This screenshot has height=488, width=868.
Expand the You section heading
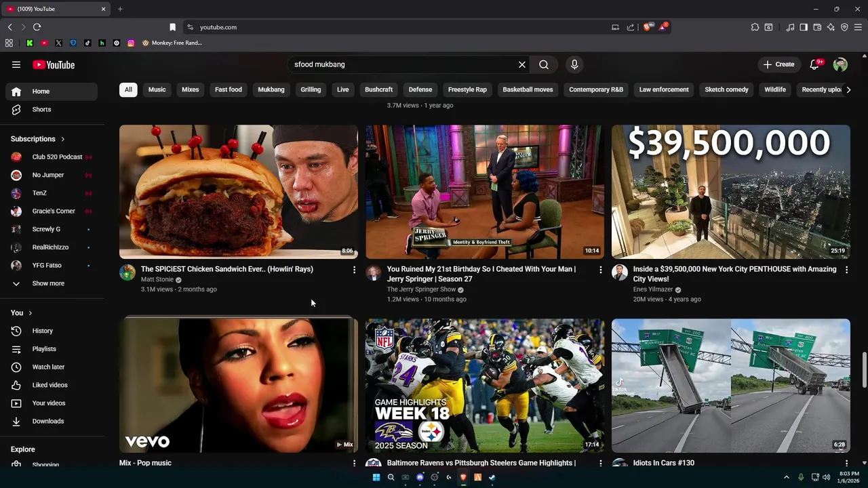(x=21, y=312)
